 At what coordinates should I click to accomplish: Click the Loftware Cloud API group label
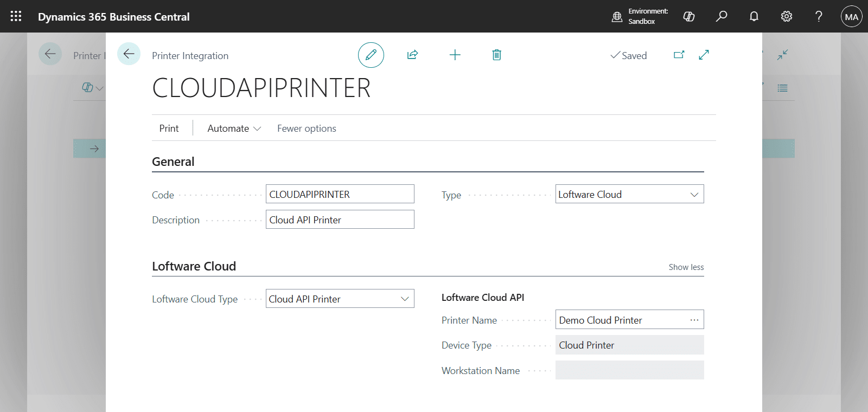point(483,298)
